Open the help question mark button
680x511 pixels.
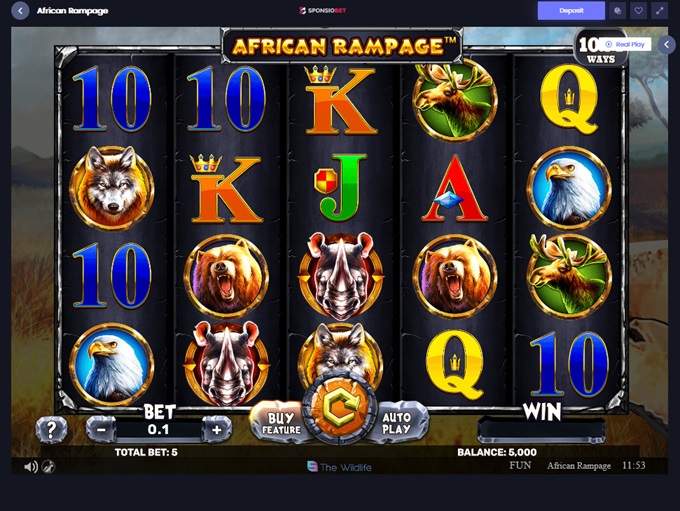51,429
